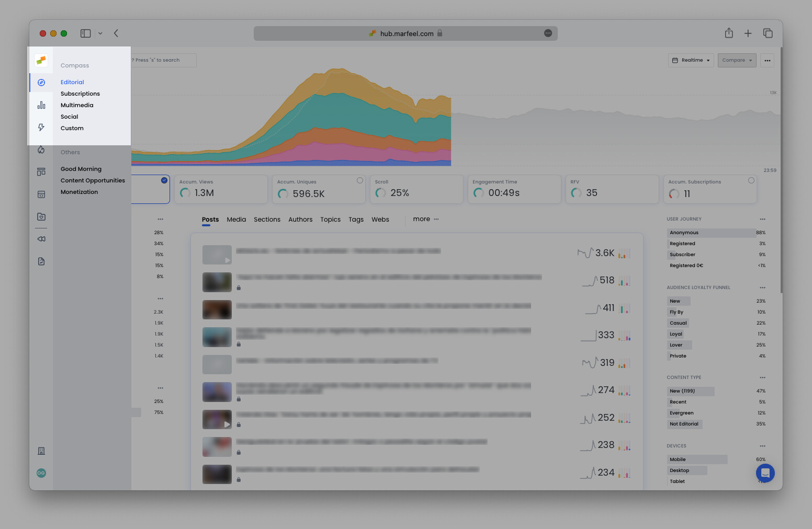This screenshot has height=529, width=812.
Task: Enable the Accum. Uniques selection circle
Action: (x=360, y=180)
